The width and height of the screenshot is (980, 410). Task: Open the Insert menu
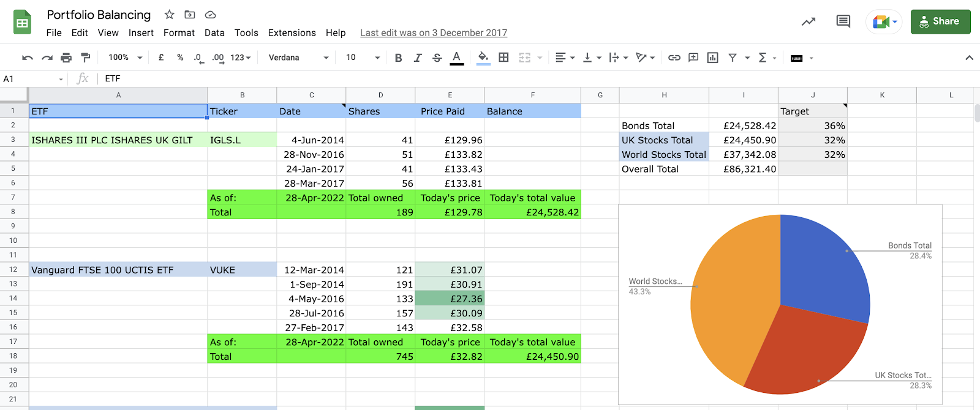tap(141, 33)
